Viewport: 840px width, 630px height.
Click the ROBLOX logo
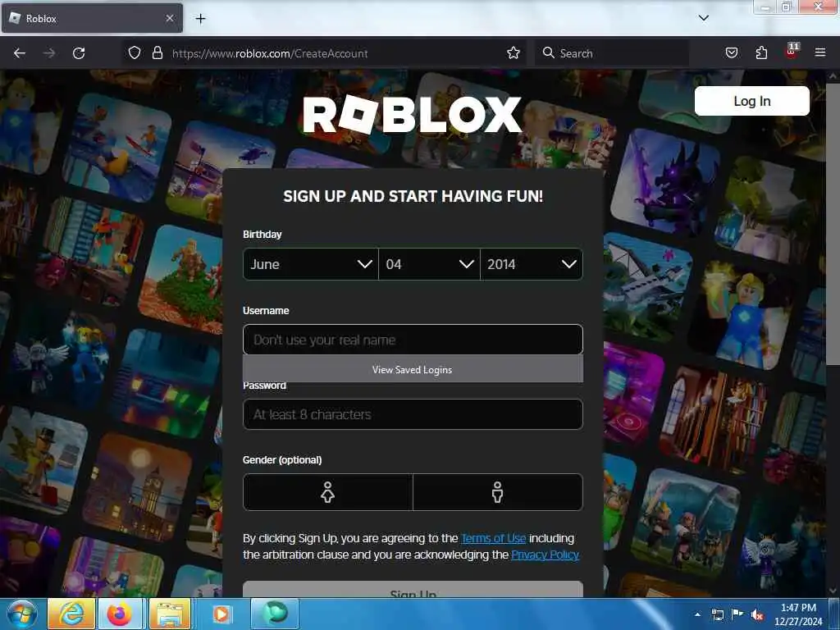click(x=412, y=115)
